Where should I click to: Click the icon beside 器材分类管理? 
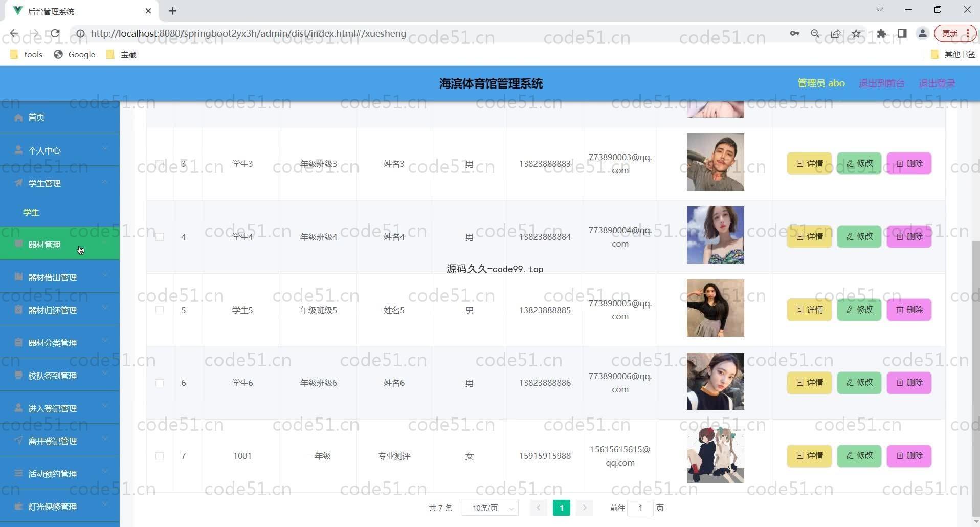point(19,342)
